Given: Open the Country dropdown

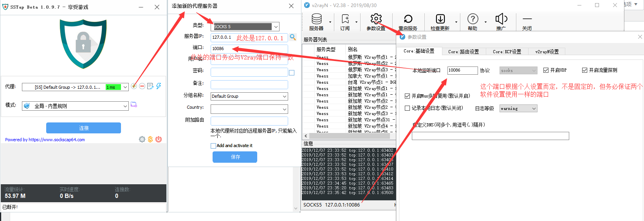Looking at the screenshot, I should (x=249, y=109).
